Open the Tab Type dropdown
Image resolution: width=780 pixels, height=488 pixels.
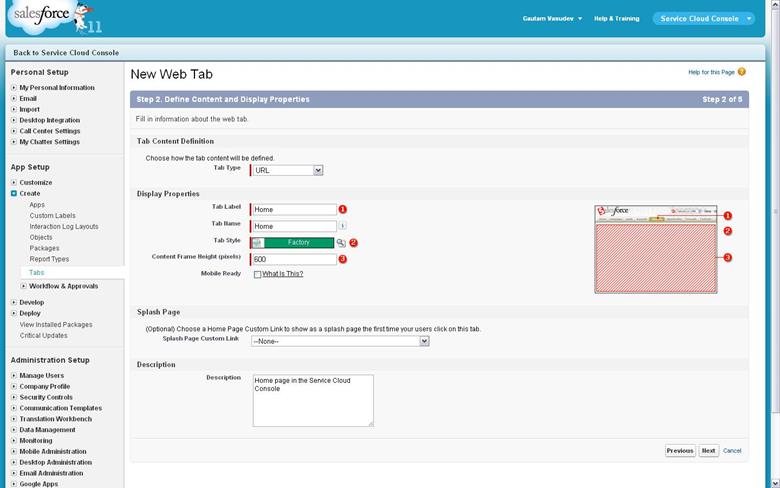(288, 170)
